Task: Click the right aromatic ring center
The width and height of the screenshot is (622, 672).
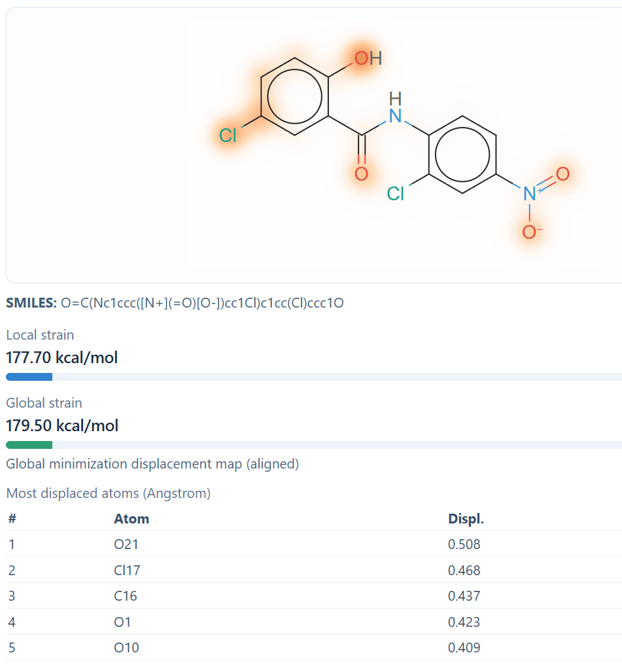Action: click(462, 155)
